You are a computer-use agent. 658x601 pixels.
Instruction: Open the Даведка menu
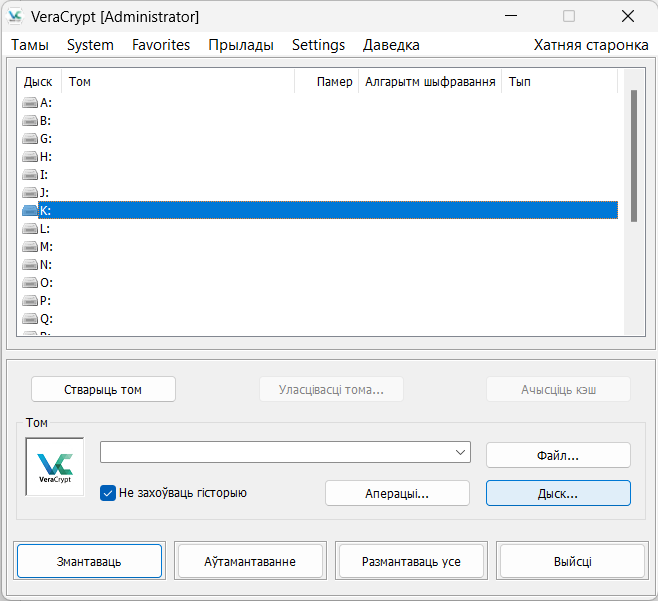[391, 45]
